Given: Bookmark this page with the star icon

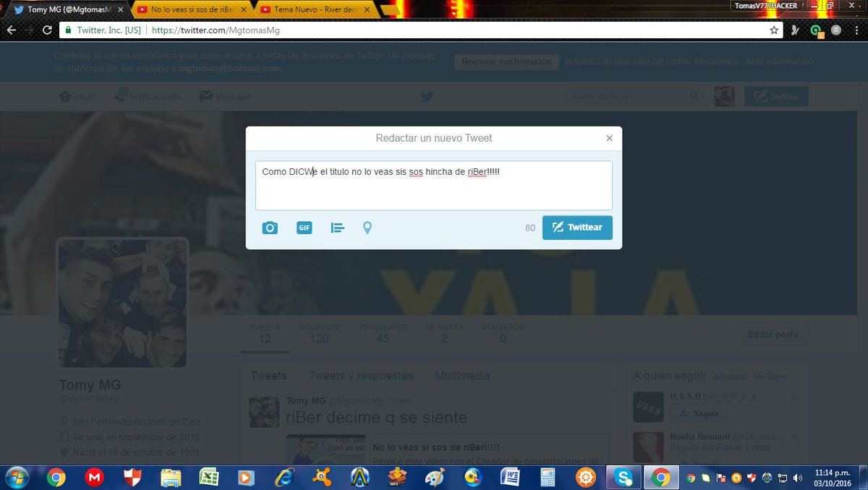Looking at the screenshot, I should (774, 30).
